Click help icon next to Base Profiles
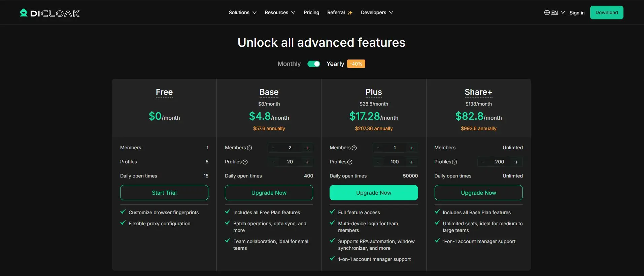 click(x=245, y=162)
